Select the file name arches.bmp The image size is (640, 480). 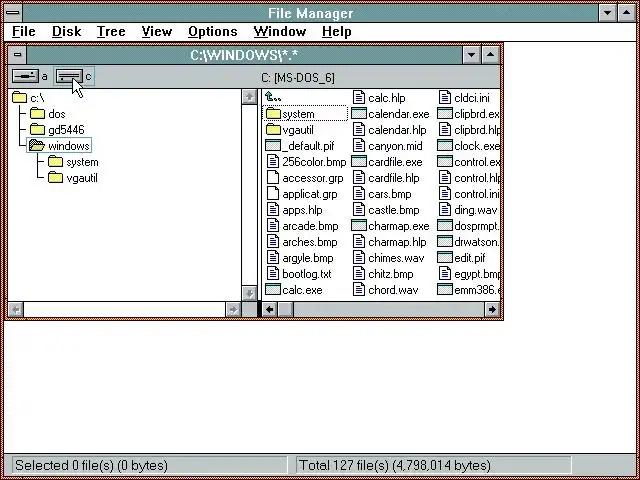(x=310, y=242)
